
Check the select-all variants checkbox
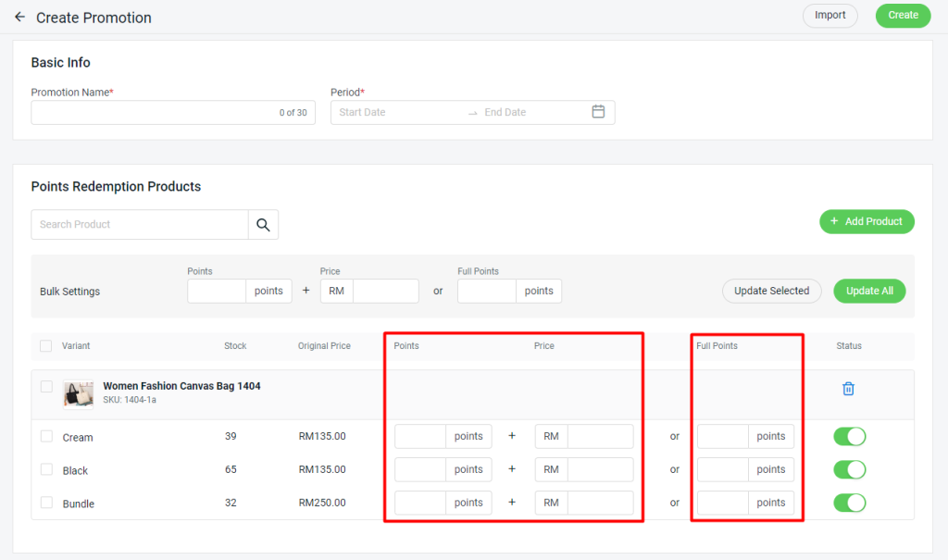coord(46,346)
